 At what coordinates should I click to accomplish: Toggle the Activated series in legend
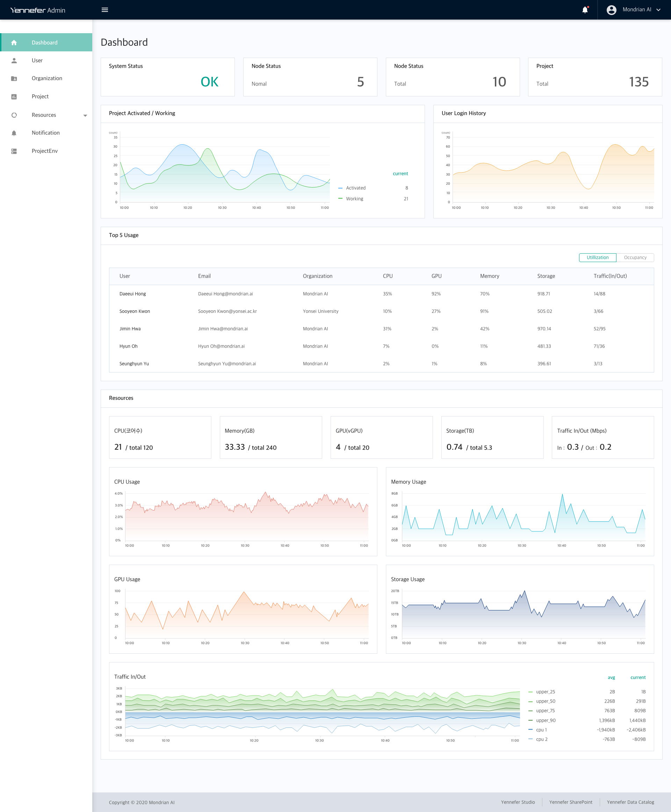pos(355,188)
